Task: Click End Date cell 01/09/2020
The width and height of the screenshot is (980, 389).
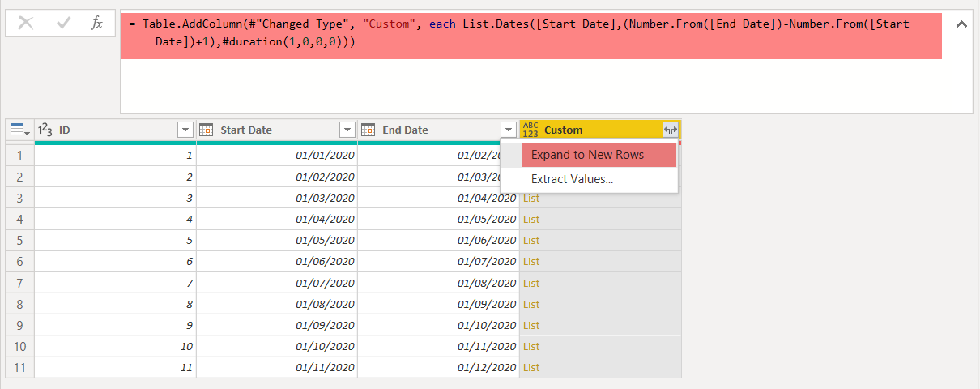Action: pos(438,304)
